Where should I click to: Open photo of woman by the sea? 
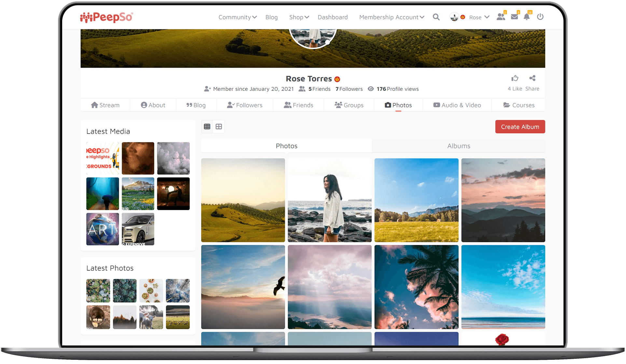330,200
